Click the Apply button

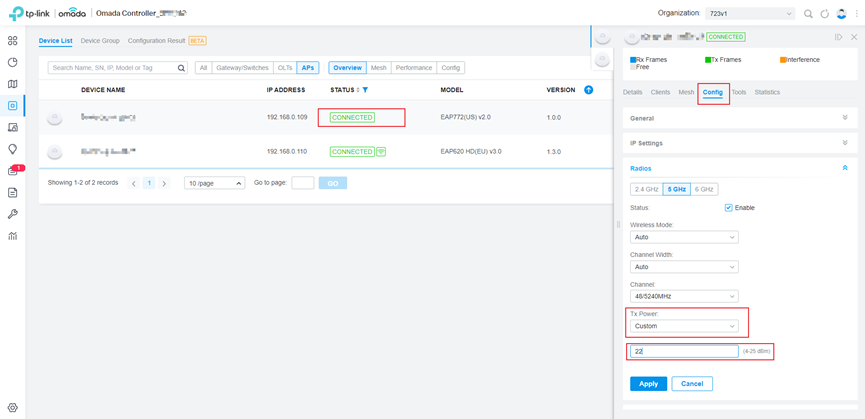click(x=648, y=384)
